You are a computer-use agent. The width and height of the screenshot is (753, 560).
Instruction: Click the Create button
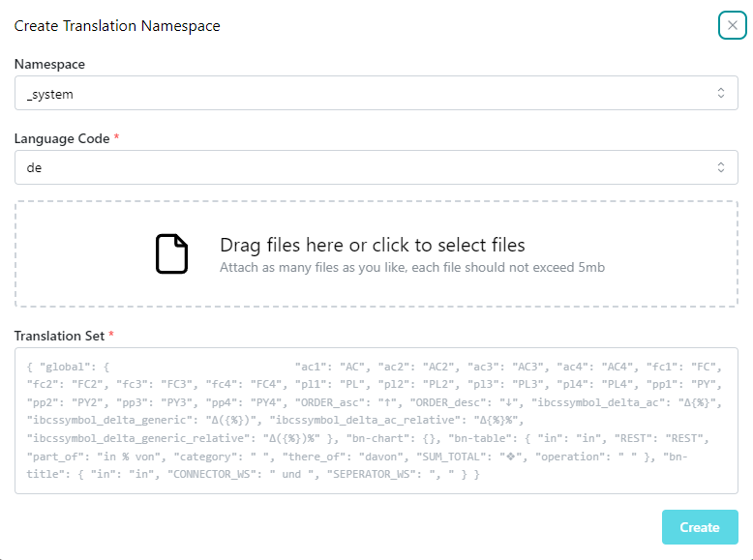pos(700,527)
